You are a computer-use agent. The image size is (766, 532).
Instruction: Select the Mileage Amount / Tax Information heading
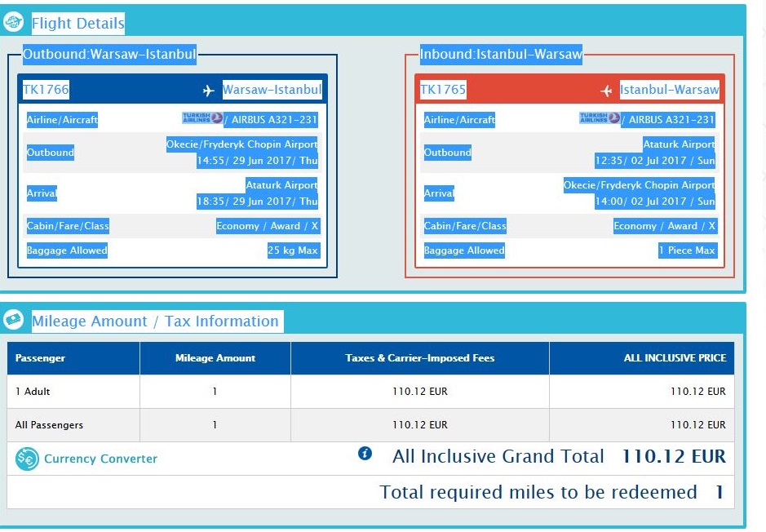coord(155,321)
